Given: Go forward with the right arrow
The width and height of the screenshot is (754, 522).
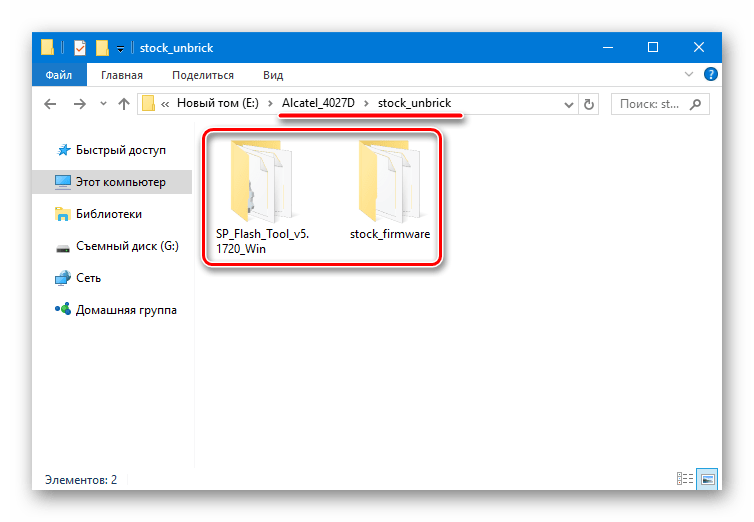Looking at the screenshot, I should [79, 104].
